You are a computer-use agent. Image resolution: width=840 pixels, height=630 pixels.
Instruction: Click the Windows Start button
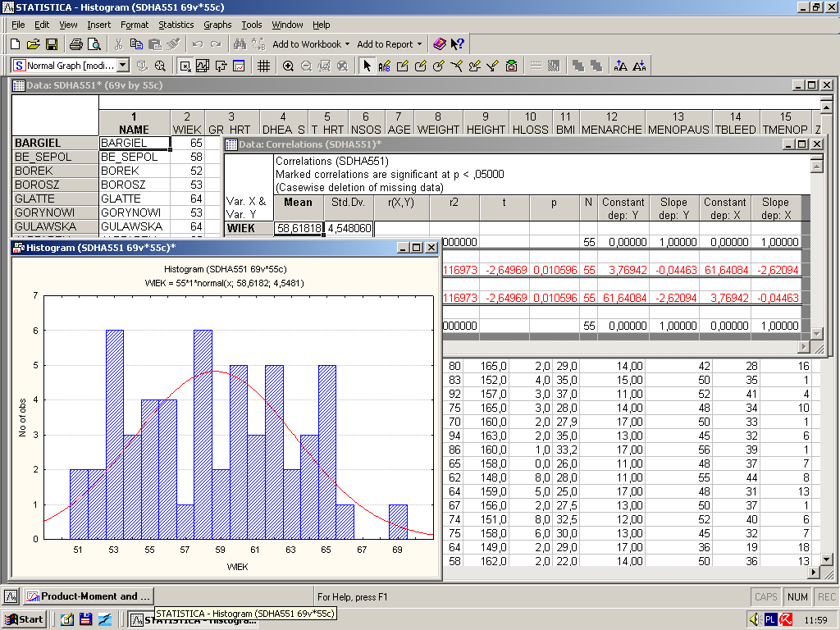(25, 620)
